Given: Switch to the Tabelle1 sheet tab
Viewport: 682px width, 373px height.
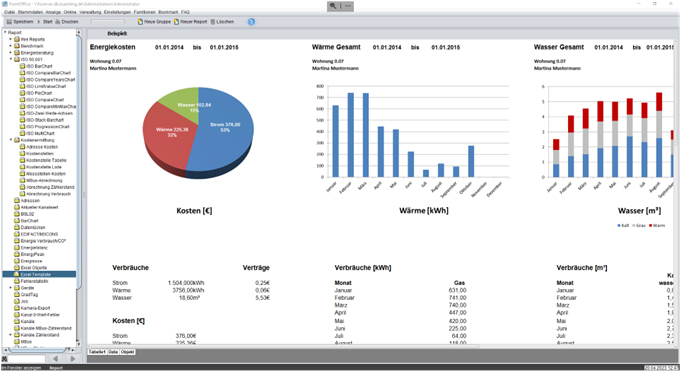Looking at the screenshot, I should [x=97, y=352].
